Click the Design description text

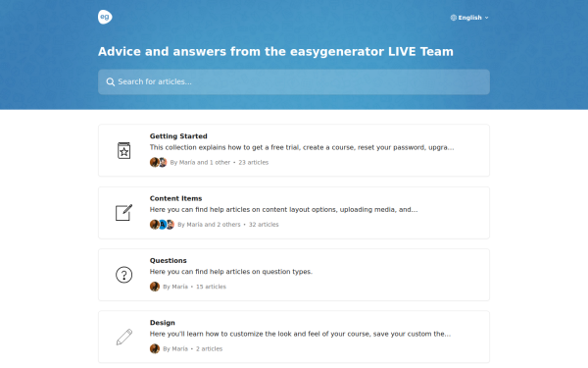[300, 334]
